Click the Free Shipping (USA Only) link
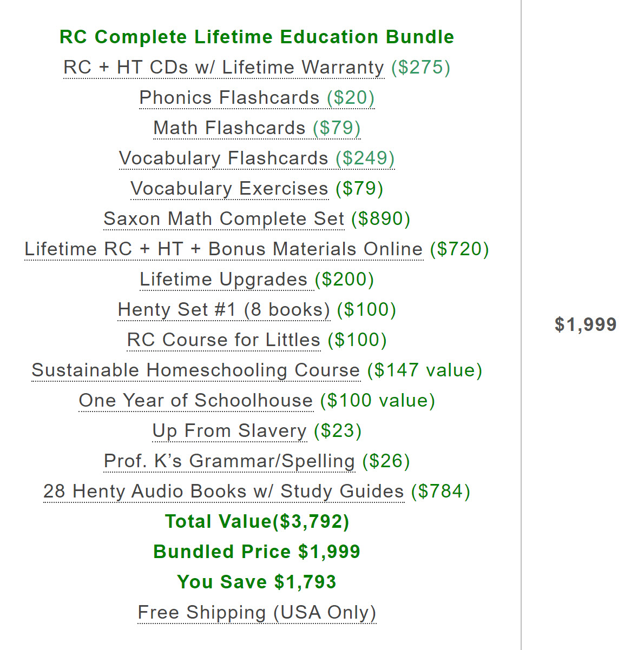The height and width of the screenshot is (650, 644). pos(257,612)
